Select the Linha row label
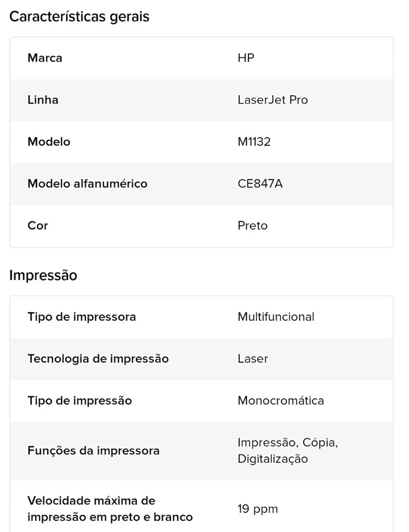The width and height of the screenshot is (409, 532). point(43,100)
